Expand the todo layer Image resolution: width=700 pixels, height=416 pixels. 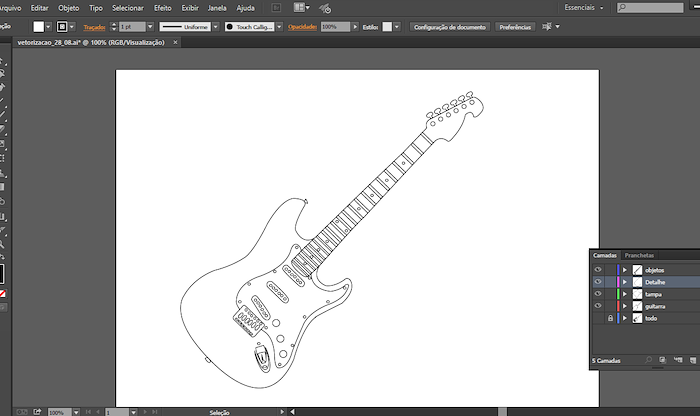pos(625,318)
